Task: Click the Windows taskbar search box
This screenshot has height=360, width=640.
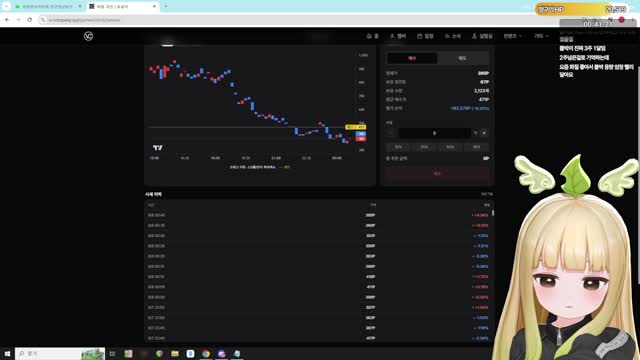Action: (60, 353)
